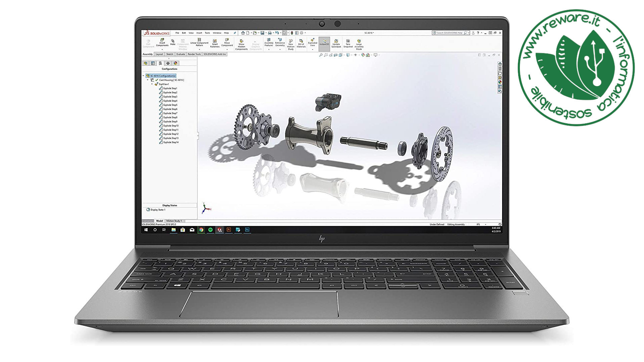This screenshot has height=362, width=644.
Task: Switch to the Evaluate tab
Action: (180, 54)
